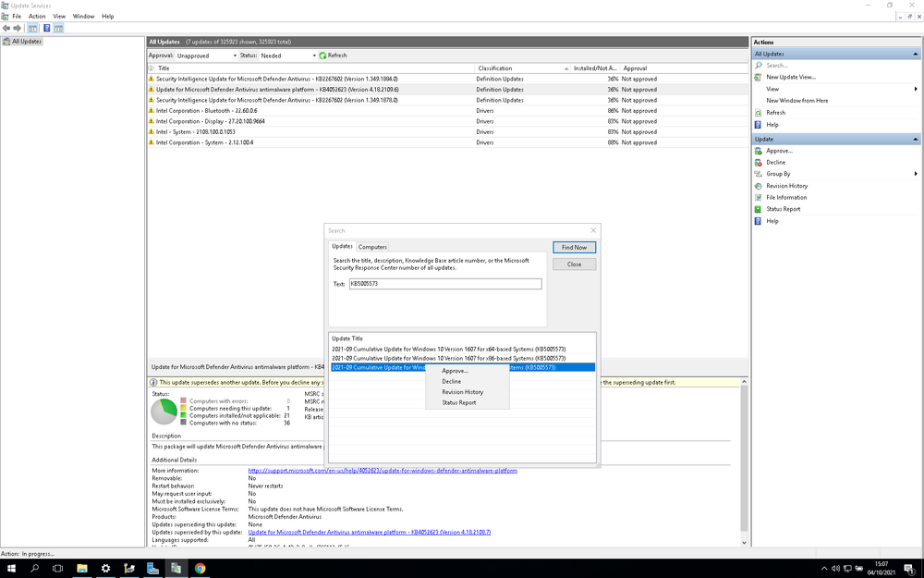Switch to Computers tab in Search dialog
The height and width of the screenshot is (578, 924).
coord(372,247)
